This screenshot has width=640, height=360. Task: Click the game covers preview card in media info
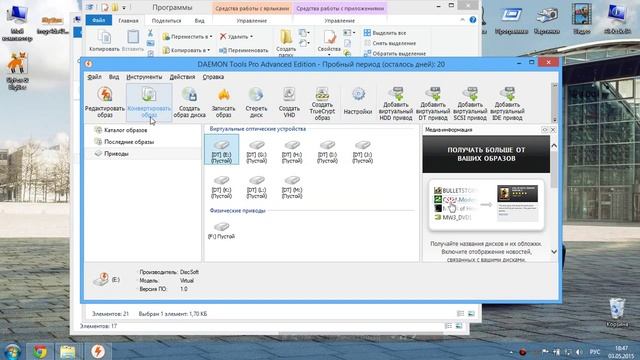tap(487, 205)
